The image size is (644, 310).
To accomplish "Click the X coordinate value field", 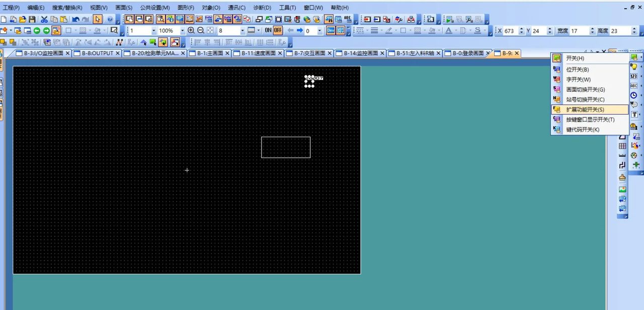I will click(510, 31).
